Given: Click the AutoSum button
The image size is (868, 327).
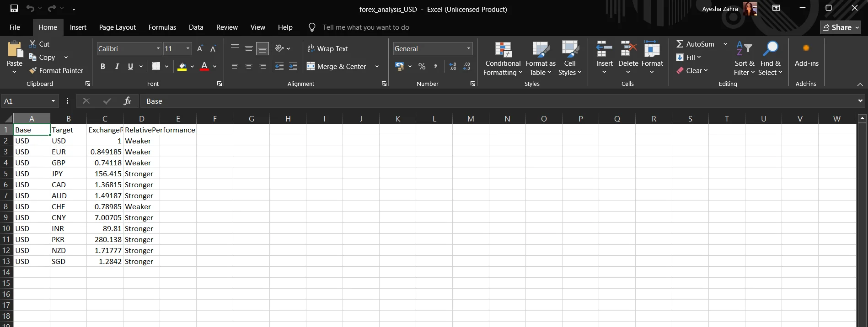Looking at the screenshot, I should [x=695, y=44].
